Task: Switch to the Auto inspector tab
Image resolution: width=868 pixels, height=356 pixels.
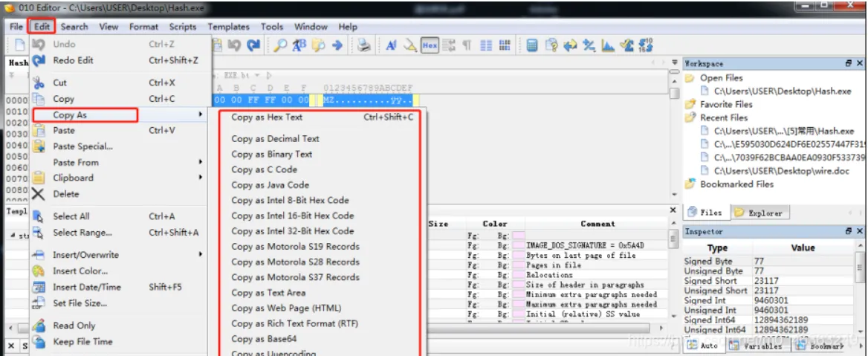Action: tap(705, 346)
